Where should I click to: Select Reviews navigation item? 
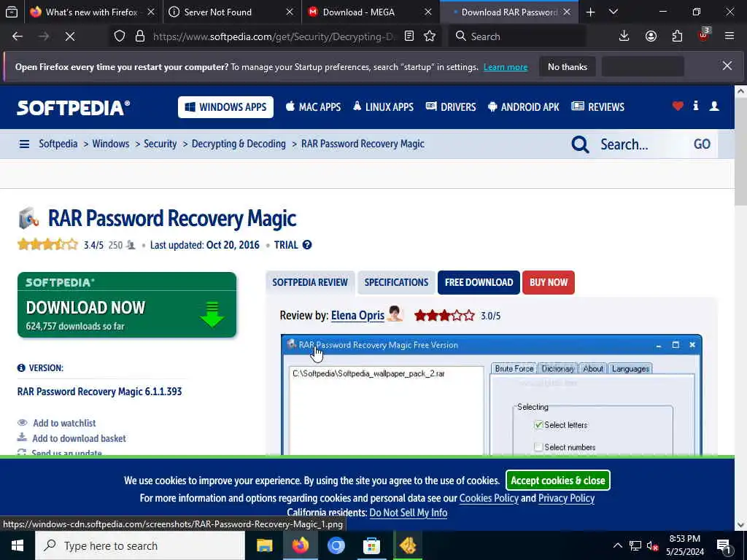pyautogui.click(x=598, y=107)
